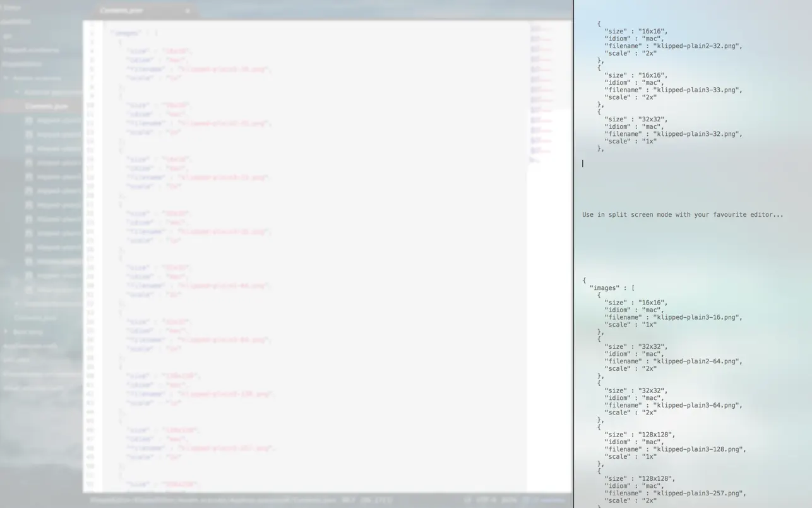Click the 'Use in split screen mode' clipboard entry
The height and width of the screenshot is (508, 812).
click(682, 214)
